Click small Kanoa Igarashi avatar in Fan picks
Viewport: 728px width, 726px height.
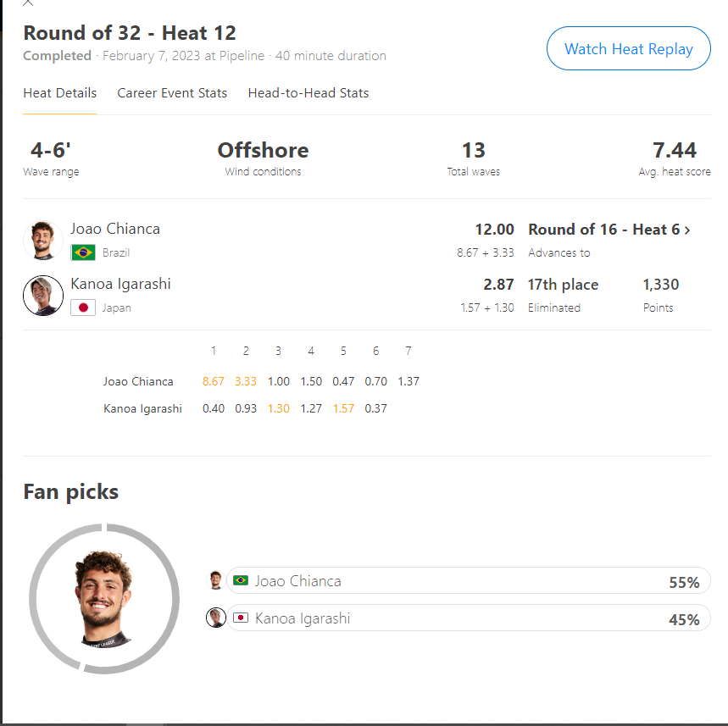click(x=215, y=618)
